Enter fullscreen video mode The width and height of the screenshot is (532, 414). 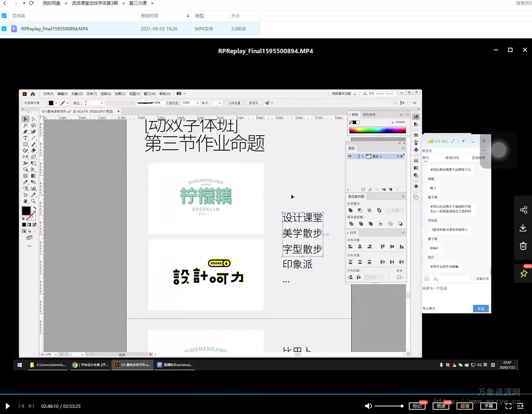509,406
